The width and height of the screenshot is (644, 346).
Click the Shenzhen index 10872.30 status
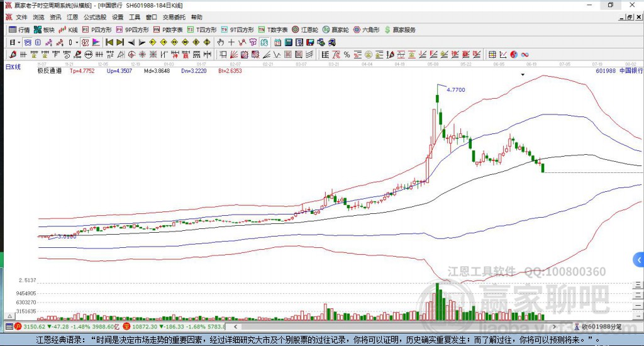(x=175, y=326)
